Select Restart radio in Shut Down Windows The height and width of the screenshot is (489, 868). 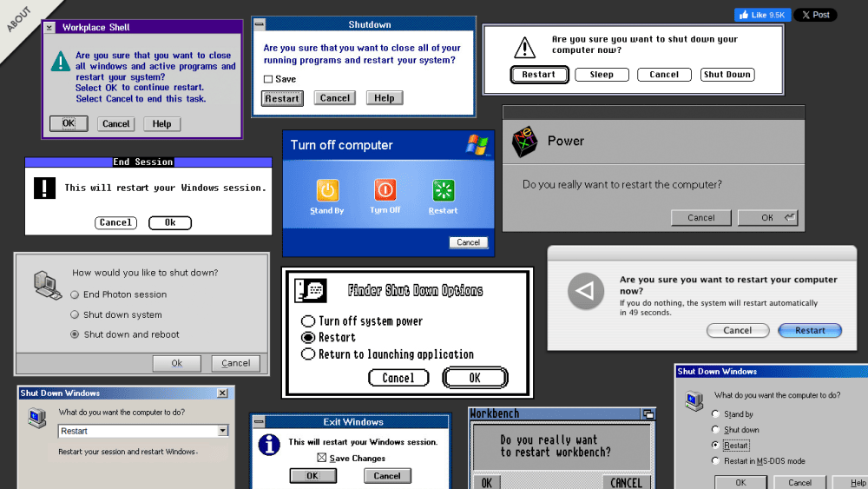(x=716, y=445)
